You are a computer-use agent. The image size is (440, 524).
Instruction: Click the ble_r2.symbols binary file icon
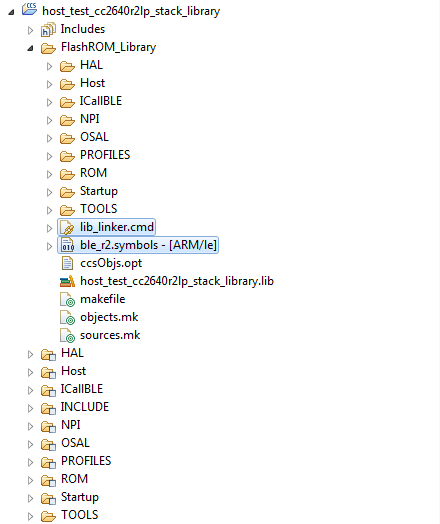coord(67,245)
